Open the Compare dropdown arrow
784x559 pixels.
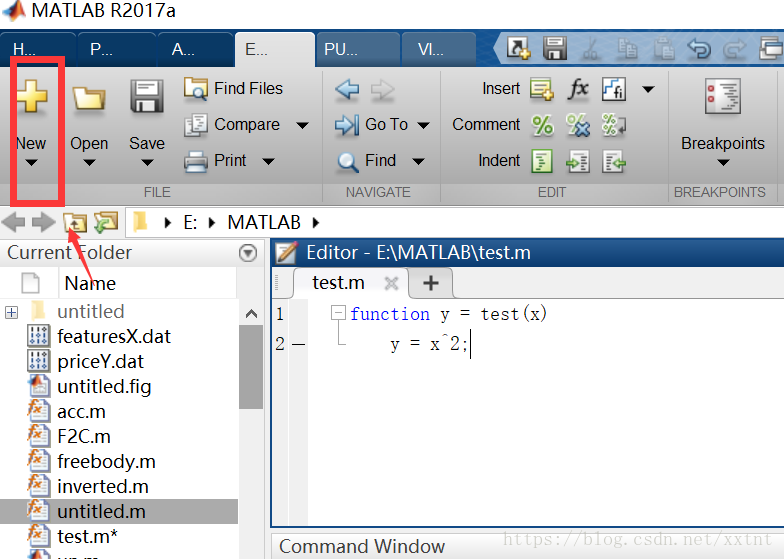[x=302, y=125]
